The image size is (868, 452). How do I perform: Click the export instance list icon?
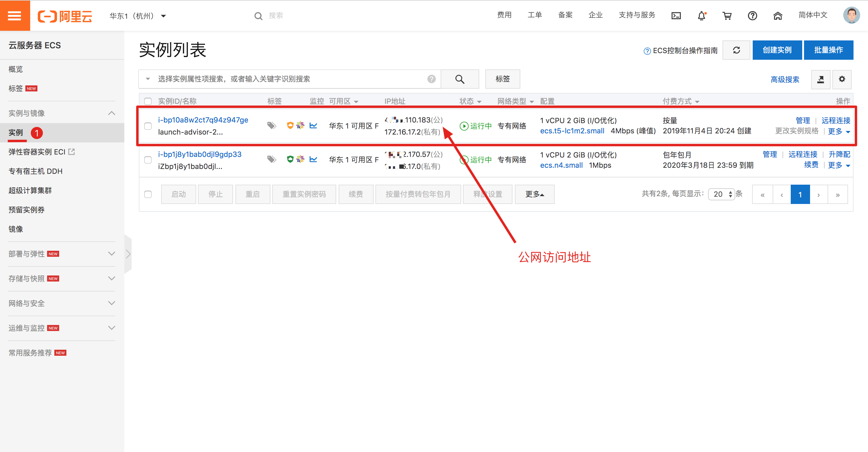pyautogui.click(x=821, y=79)
